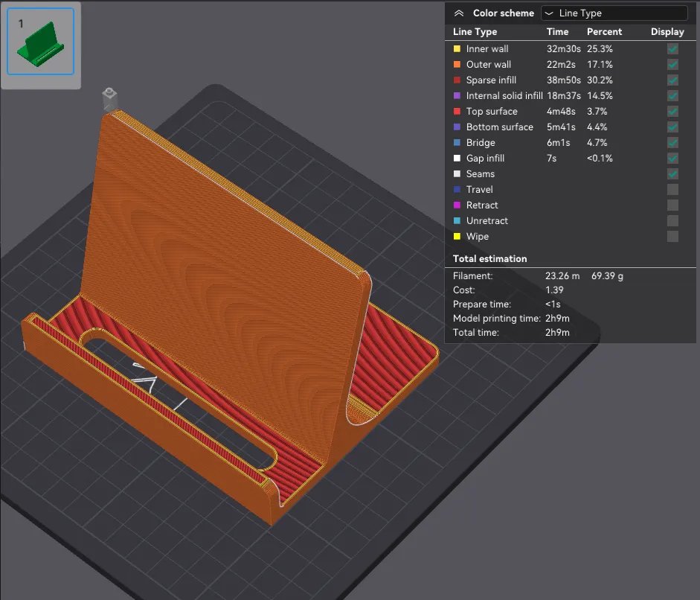Select the plate 1 thumbnail
Viewport: 700px width, 600px height.
tap(41, 41)
